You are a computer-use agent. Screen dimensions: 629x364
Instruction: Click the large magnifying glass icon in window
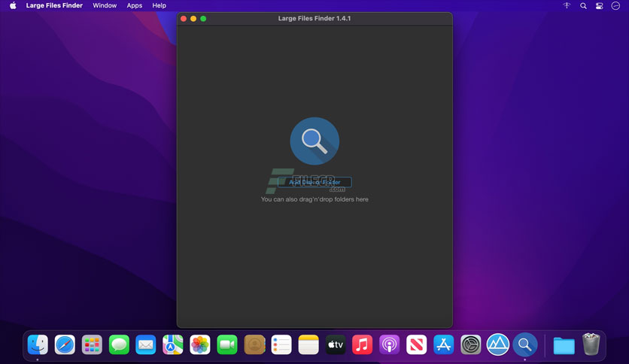point(314,141)
